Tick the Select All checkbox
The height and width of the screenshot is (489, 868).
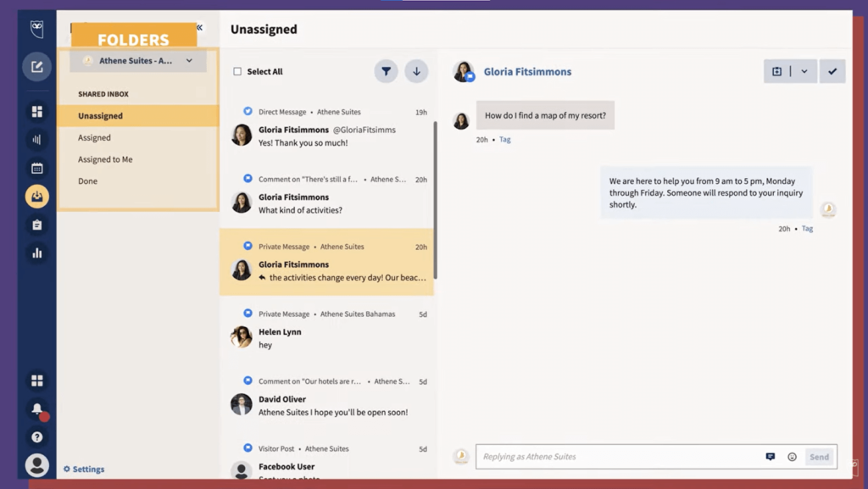point(237,71)
